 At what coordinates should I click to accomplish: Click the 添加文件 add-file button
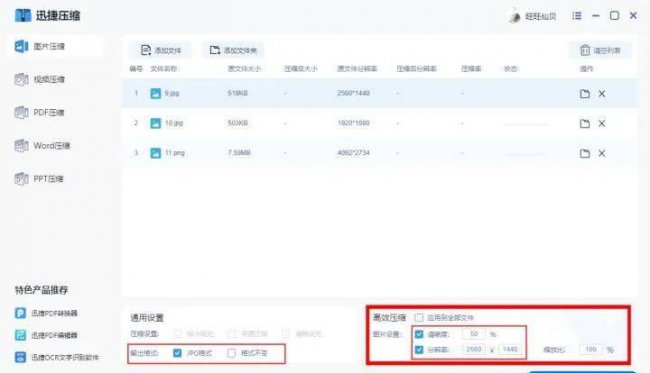coord(161,50)
